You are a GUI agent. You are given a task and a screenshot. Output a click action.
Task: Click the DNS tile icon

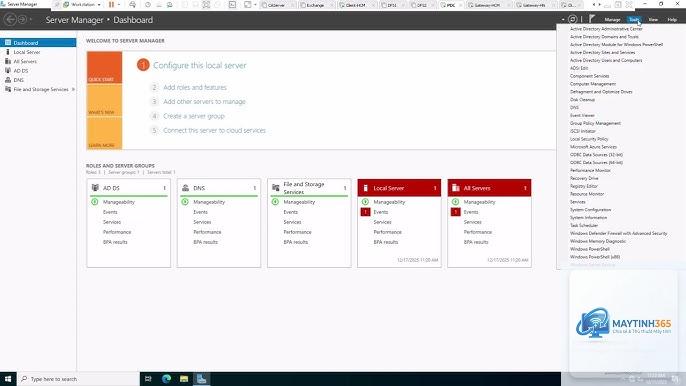(186, 188)
